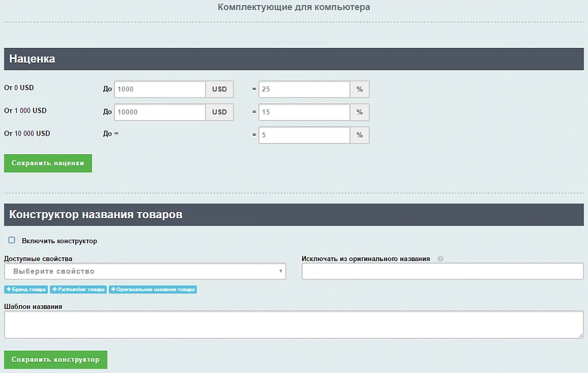Click the help icon next to Исключать из оригинального названия
This screenshot has height=373, width=588.
click(x=440, y=259)
